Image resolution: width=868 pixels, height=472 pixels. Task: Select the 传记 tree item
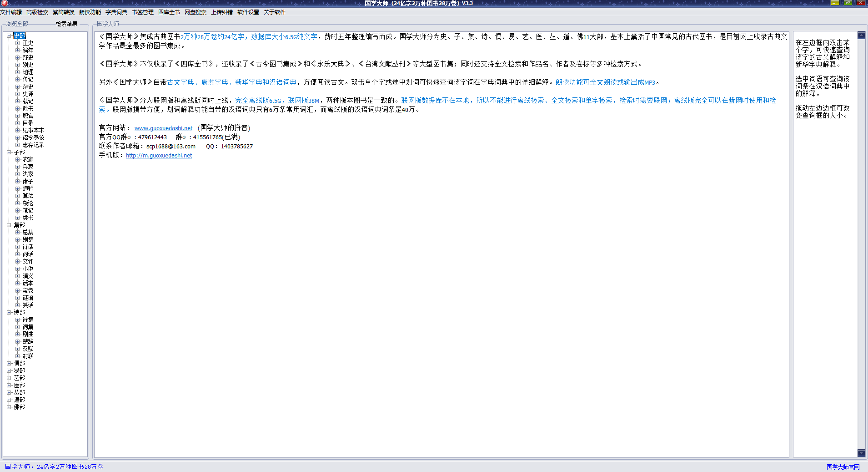(x=28, y=79)
